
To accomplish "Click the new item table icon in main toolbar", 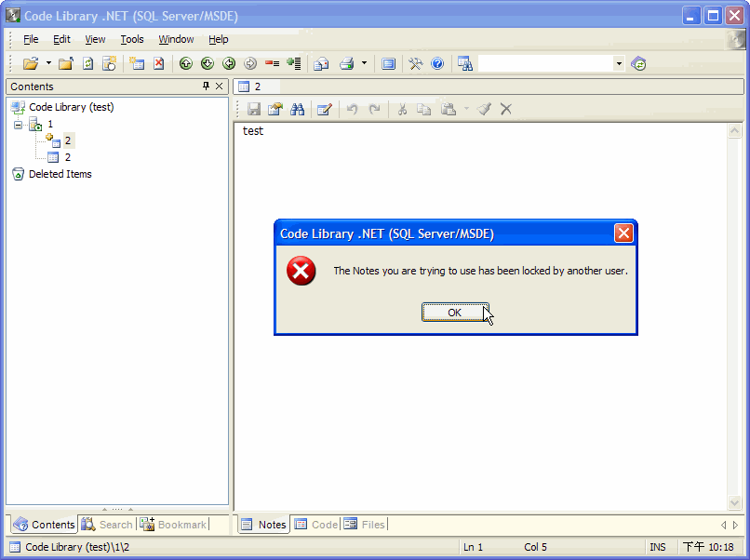I will (x=138, y=63).
